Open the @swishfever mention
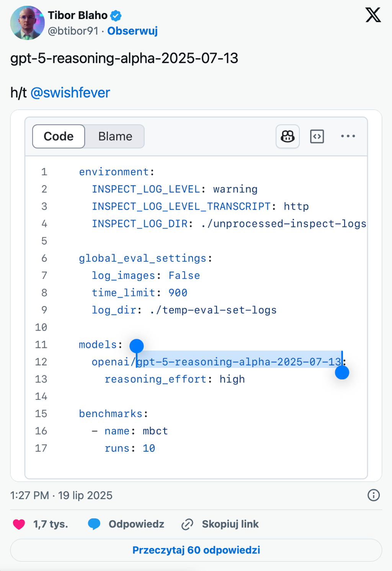 click(70, 93)
